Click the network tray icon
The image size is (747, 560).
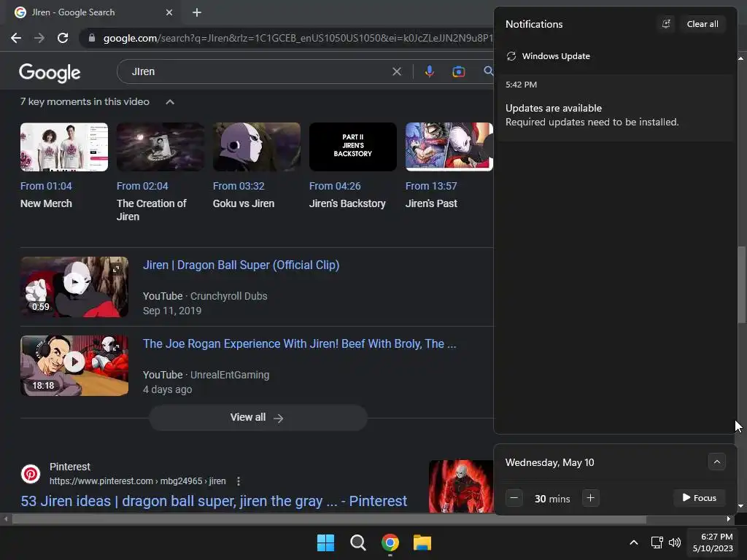(657, 542)
